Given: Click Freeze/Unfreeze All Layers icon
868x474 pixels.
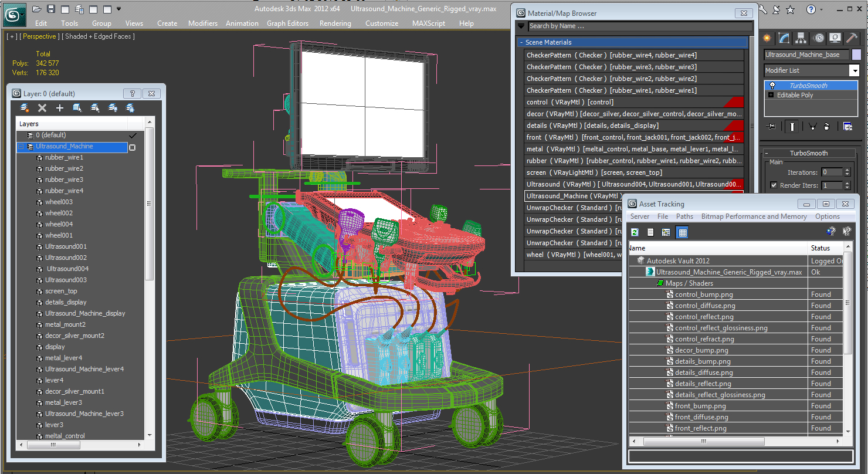Looking at the screenshot, I should pyautogui.click(x=130, y=108).
